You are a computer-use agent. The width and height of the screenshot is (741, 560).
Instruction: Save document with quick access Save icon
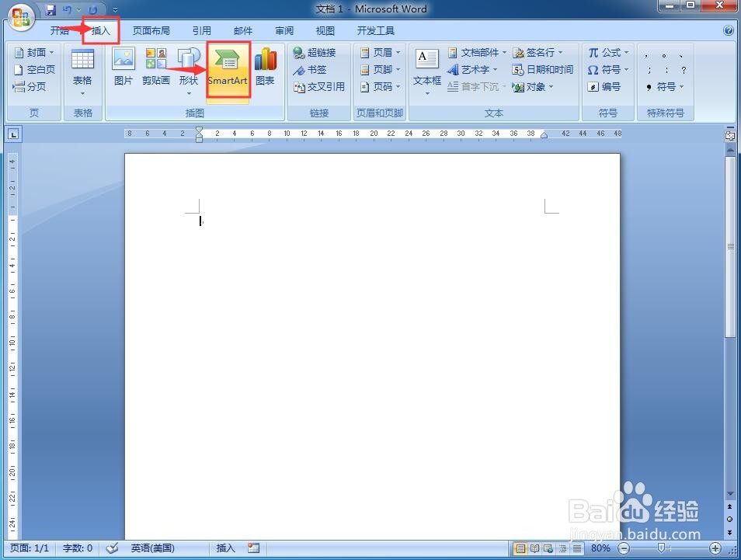tap(50, 9)
